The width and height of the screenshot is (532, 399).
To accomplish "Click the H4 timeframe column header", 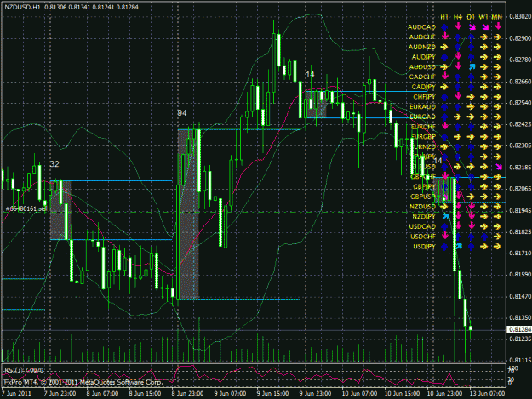I will 458,17.
